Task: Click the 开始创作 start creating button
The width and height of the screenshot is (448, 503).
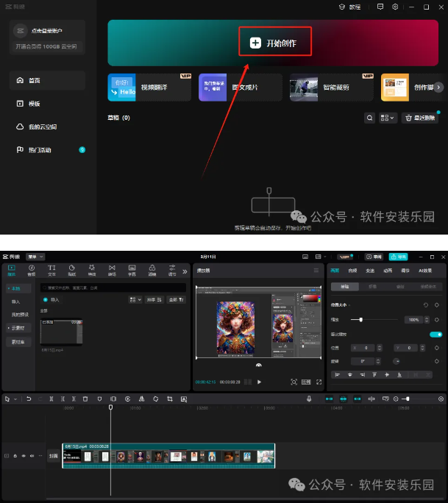Action: 274,43
